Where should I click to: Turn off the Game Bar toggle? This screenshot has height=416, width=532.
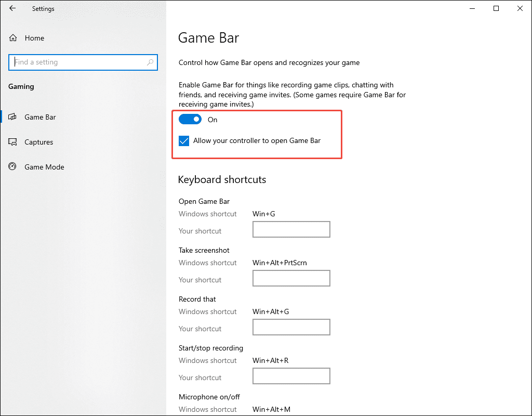click(190, 119)
